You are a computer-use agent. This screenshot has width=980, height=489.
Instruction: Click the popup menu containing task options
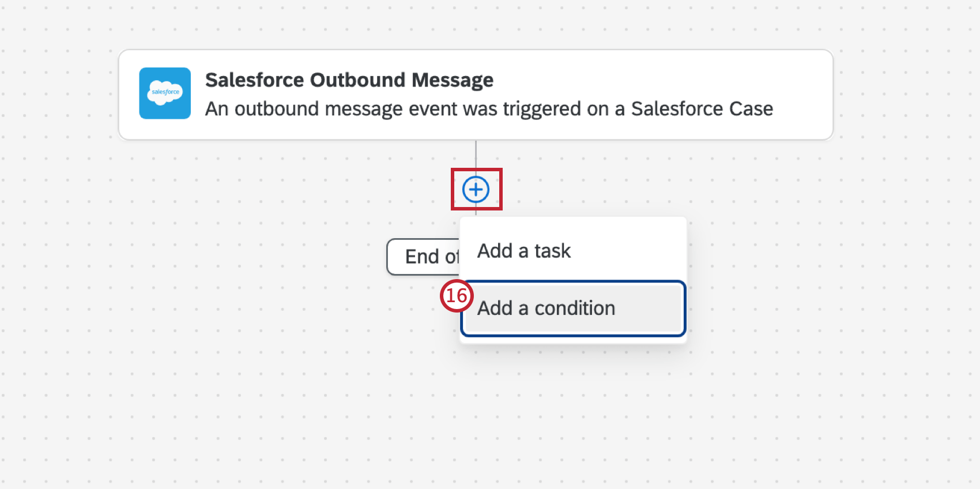click(x=572, y=280)
